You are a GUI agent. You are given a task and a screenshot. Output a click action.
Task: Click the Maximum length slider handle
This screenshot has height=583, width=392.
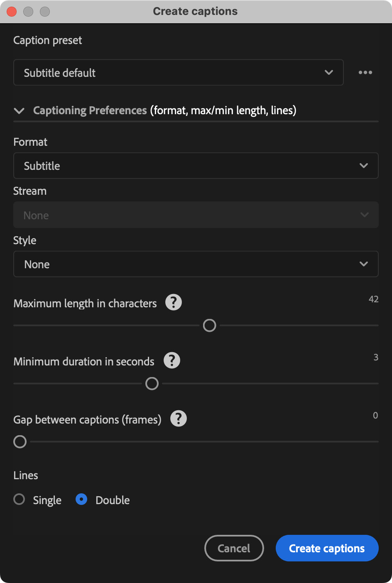[x=210, y=326]
